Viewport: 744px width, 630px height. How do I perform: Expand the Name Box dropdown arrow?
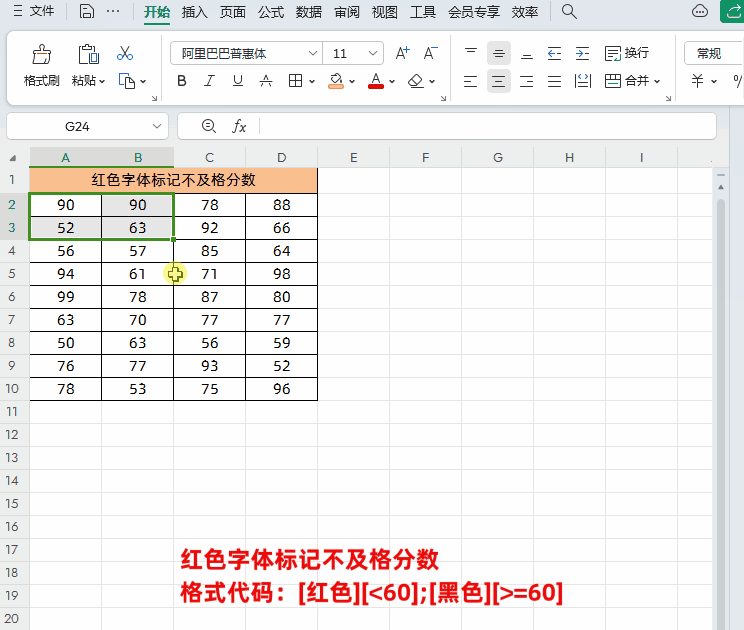(157, 127)
